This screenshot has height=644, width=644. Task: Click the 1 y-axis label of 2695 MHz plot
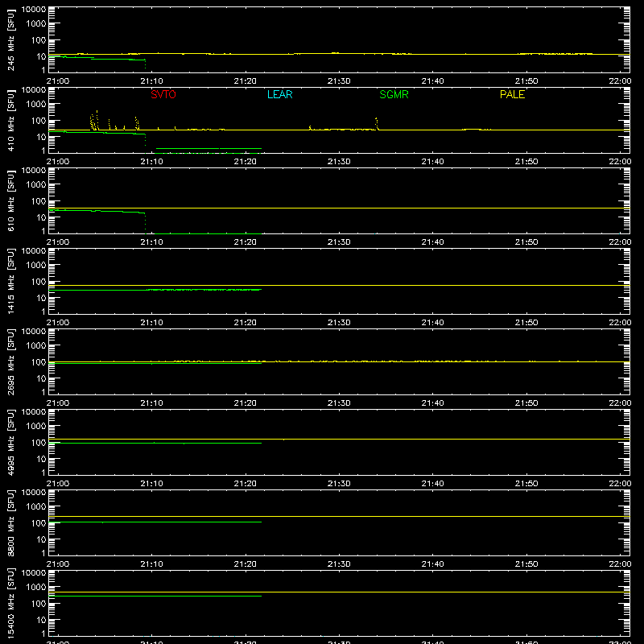(43, 392)
